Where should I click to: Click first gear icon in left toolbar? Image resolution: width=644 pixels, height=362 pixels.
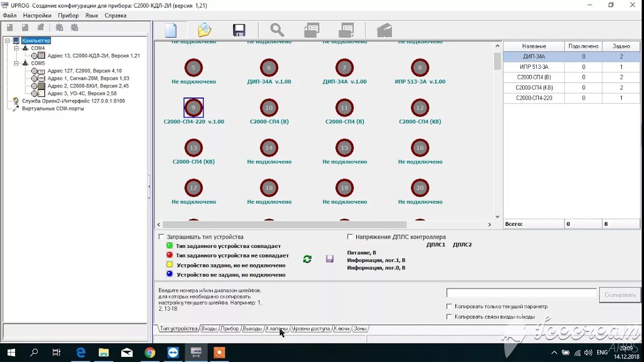point(59,28)
